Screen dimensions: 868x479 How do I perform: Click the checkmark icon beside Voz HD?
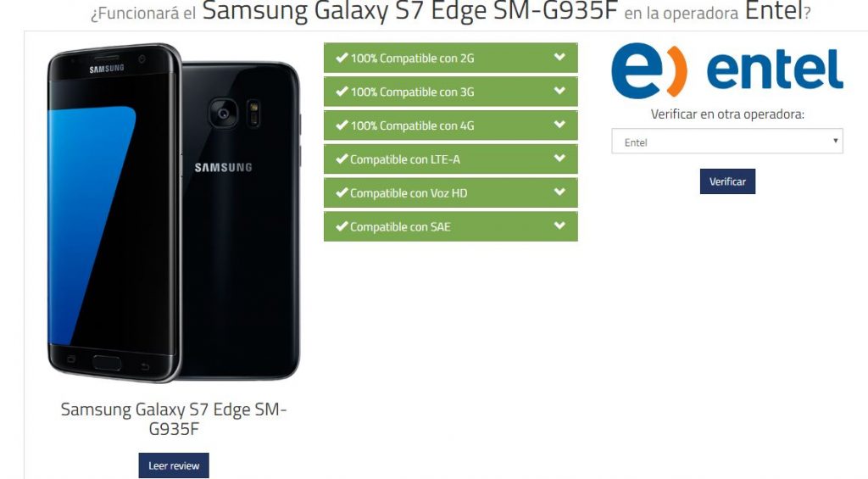(342, 192)
